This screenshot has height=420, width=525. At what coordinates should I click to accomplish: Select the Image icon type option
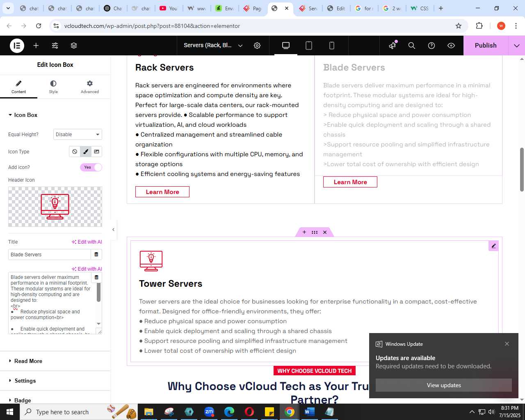[96, 151]
